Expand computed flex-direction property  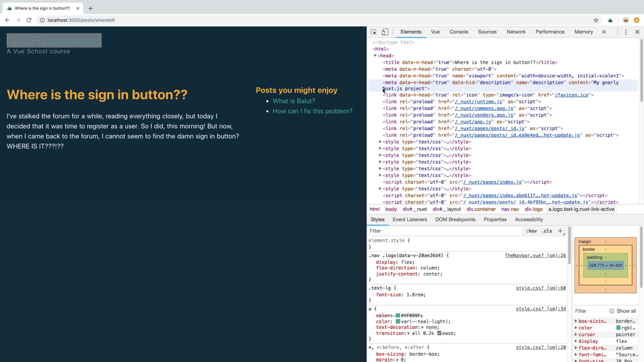pos(576,348)
